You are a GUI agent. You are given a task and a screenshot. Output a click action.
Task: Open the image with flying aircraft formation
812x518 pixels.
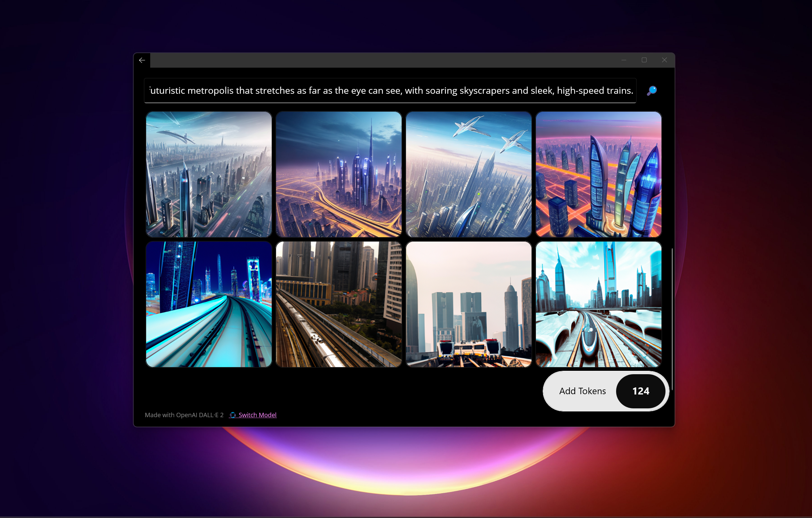pos(469,174)
